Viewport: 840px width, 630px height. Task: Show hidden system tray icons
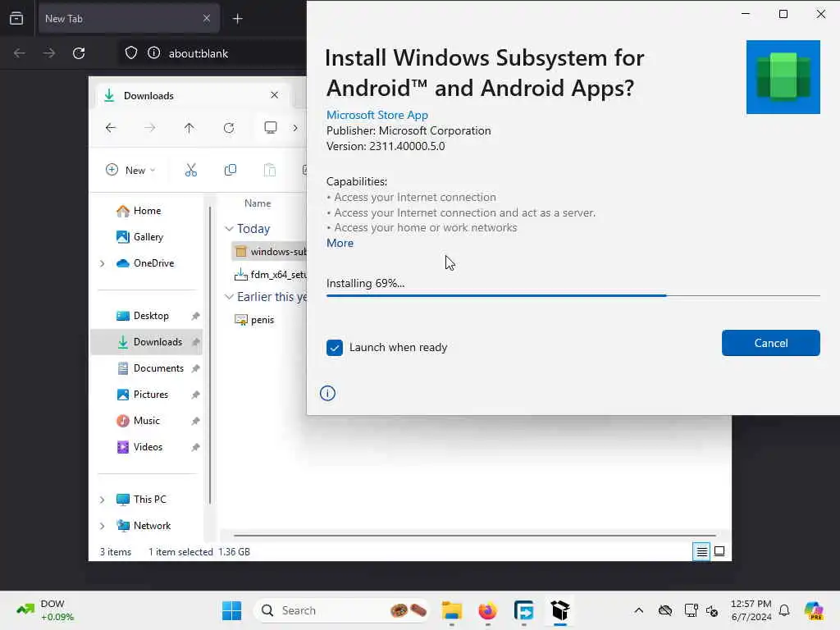point(638,610)
